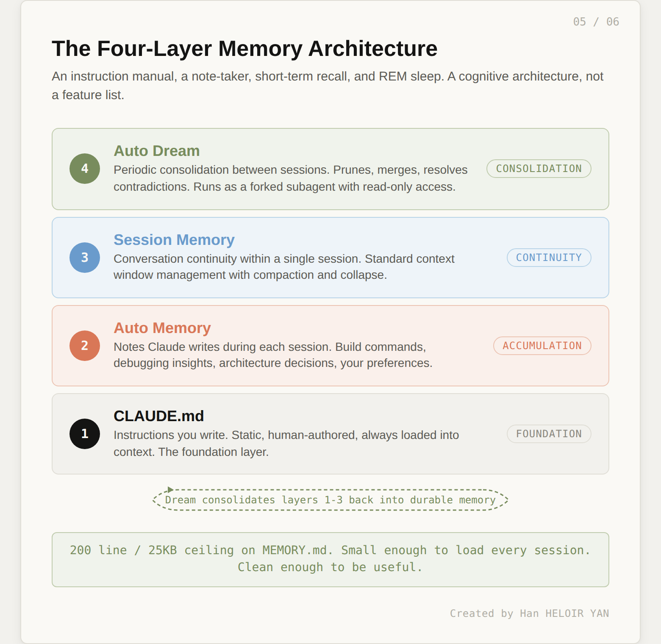This screenshot has width=661, height=644.
Task: Select the FOUNDATION pill tag
Action: click(x=549, y=434)
